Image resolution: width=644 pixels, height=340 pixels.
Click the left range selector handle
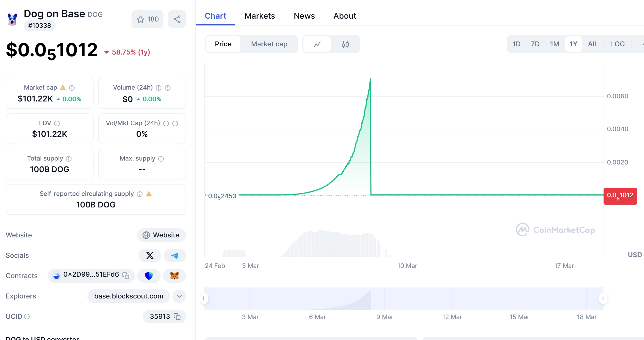click(x=204, y=298)
